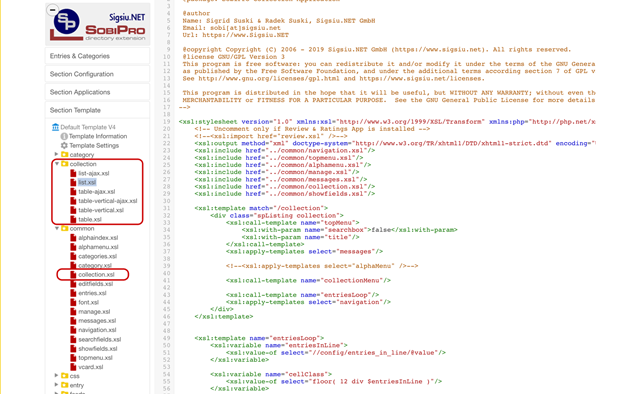This screenshot has width=636, height=394.
Task: Collapse the collection folder
Action: 57,164
